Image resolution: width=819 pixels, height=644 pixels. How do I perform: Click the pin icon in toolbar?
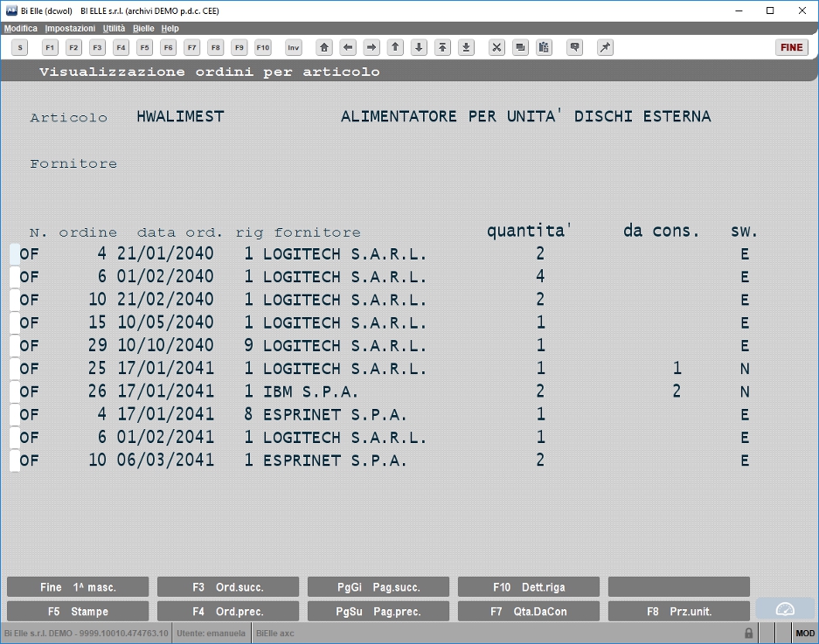605,47
